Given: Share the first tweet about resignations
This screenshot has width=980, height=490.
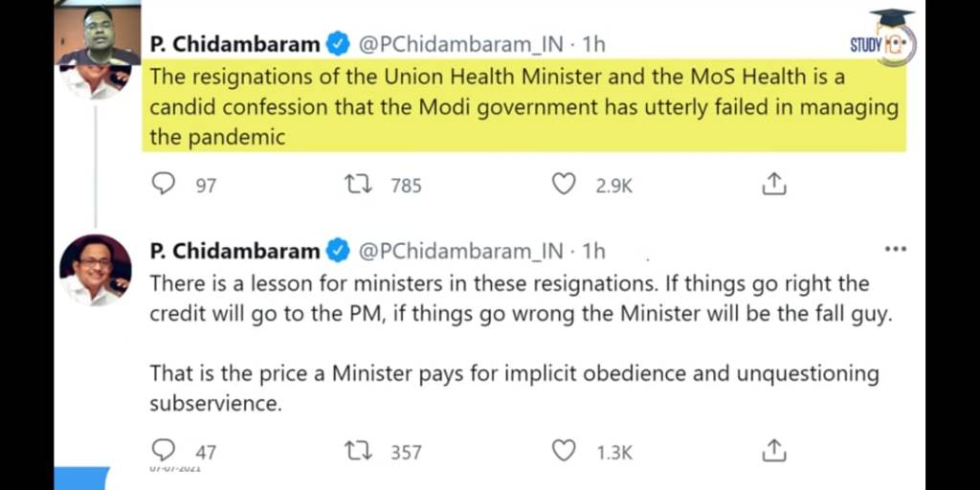Looking at the screenshot, I should (x=773, y=184).
